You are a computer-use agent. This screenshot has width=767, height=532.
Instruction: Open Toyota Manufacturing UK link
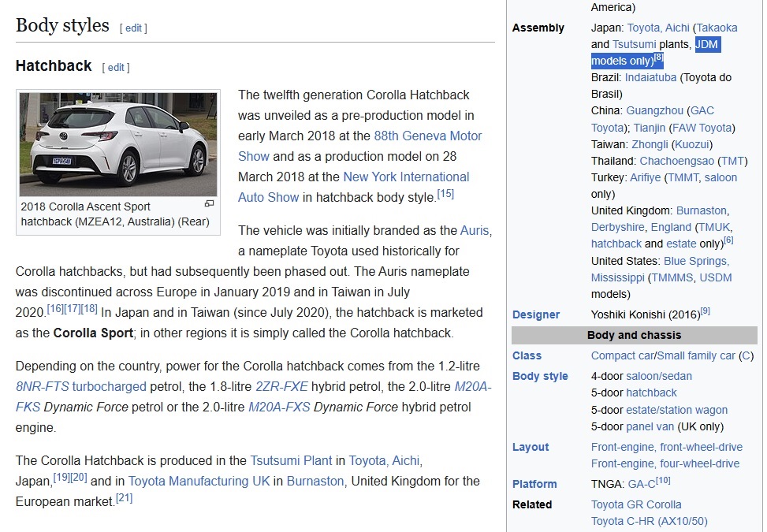click(x=199, y=481)
